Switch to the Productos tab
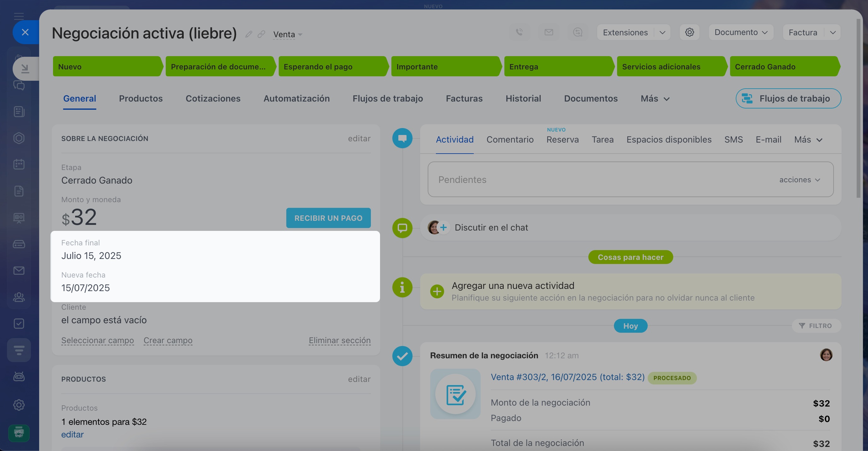This screenshot has height=451, width=868. click(141, 99)
